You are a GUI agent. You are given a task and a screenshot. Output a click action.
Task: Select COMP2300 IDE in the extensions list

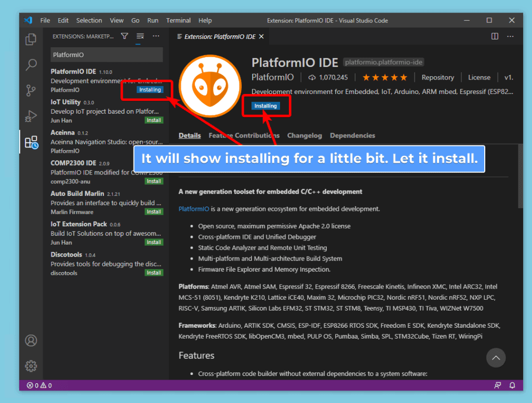tap(107, 172)
